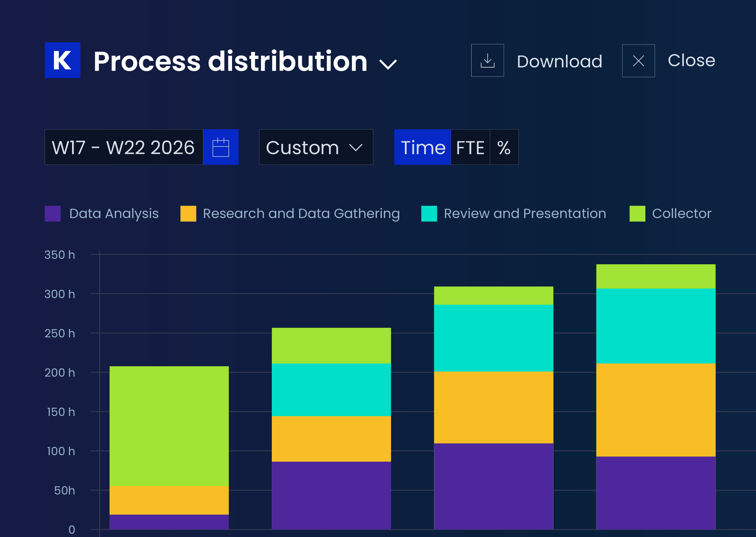Click the third bar's orange segment
Image resolution: width=756 pixels, height=537 pixels.
(x=494, y=407)
